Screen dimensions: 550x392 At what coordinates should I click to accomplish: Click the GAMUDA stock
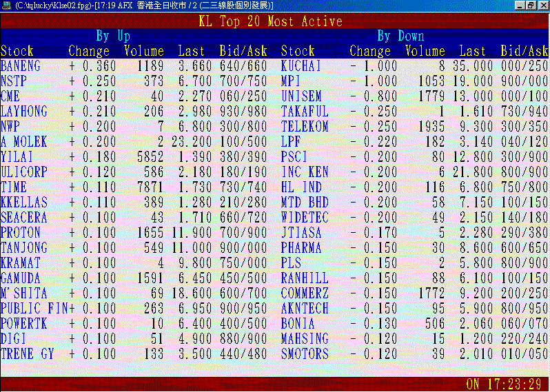pyautogui.click(x=21, y=278)
